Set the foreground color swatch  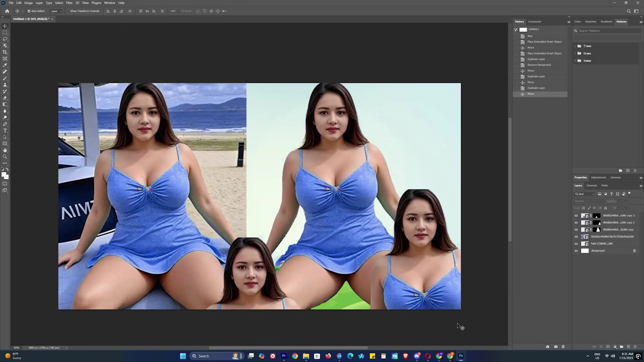coord(4,174)
